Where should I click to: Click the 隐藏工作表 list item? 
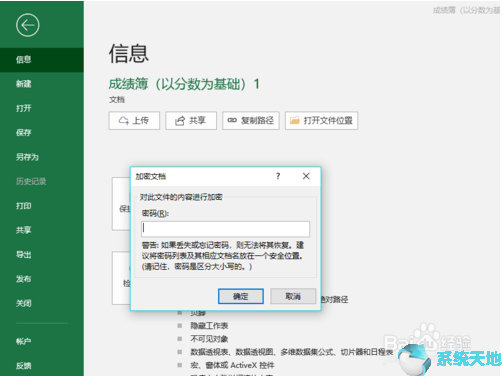click(x=209, y=326)
